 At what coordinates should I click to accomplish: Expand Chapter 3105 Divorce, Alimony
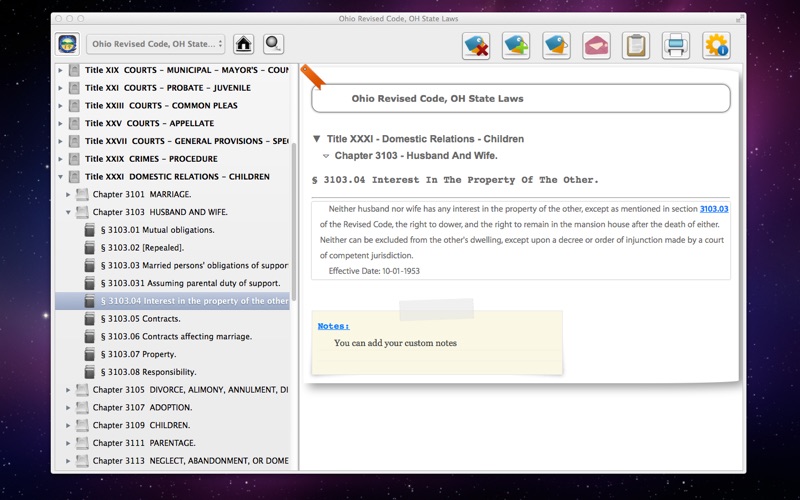[x=68, y=390]
